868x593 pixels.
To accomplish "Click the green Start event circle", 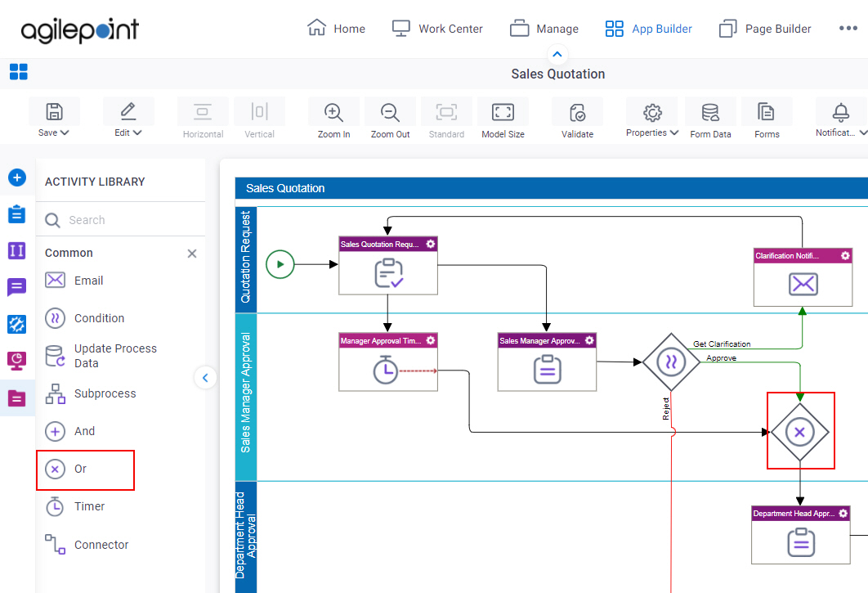I will pos(280,264).
